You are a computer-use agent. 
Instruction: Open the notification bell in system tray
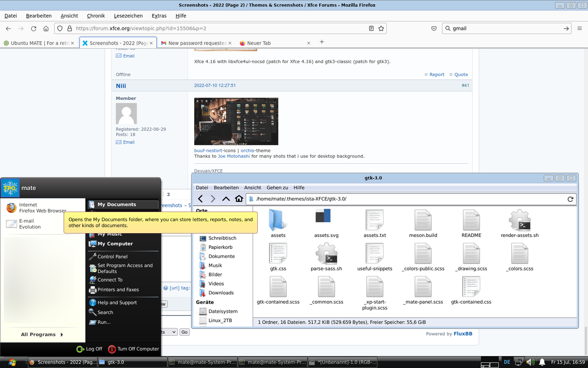(542, 362)
